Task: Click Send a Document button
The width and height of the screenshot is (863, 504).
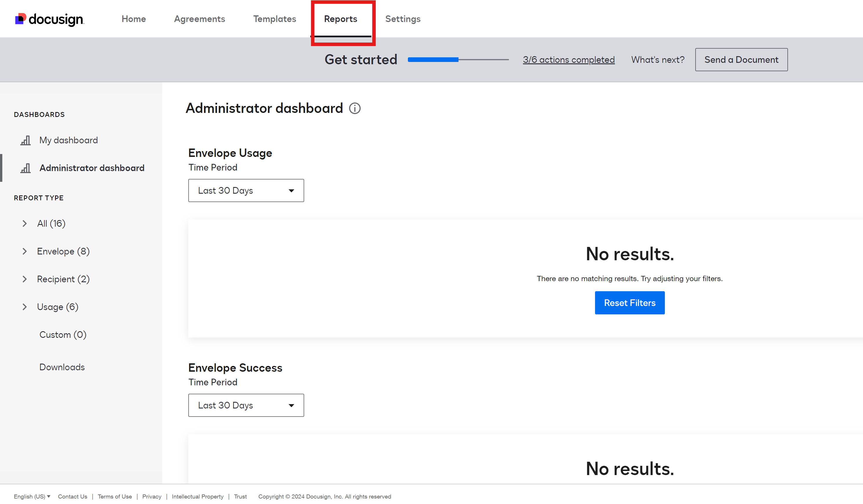Action: point(741,60)
